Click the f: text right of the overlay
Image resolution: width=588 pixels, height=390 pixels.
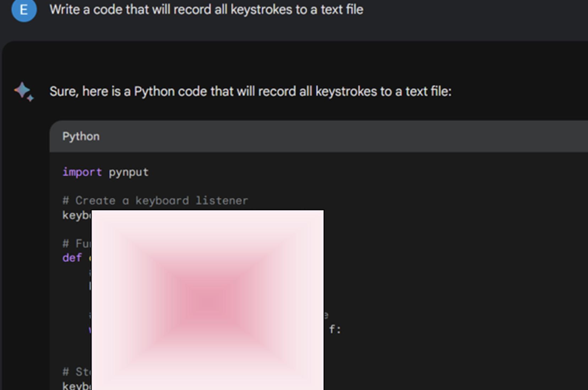[x=335, y=329]
